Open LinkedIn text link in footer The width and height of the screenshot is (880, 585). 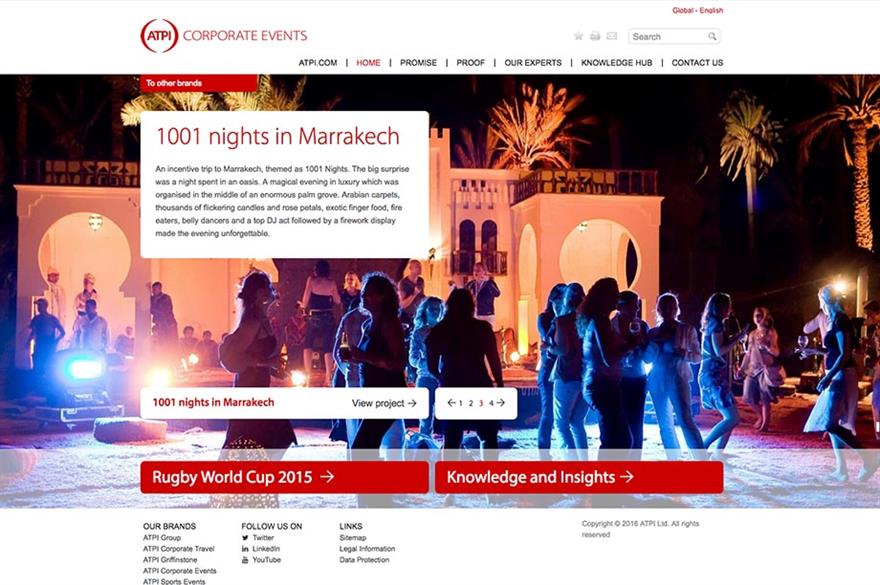[266, 549]
